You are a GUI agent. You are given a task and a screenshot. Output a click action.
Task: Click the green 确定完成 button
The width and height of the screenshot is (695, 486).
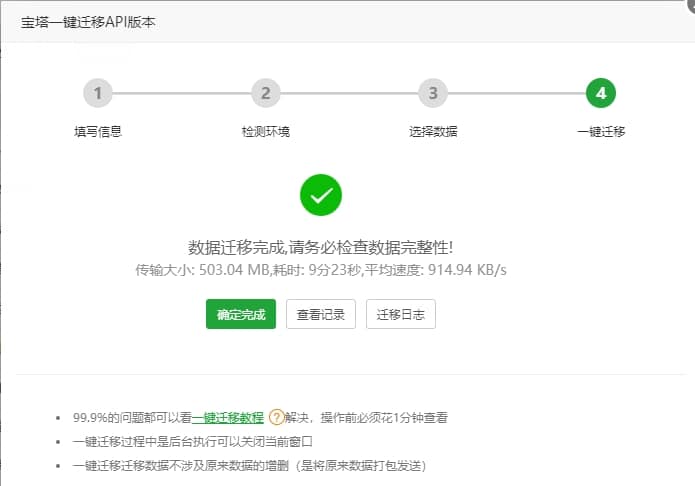click(x=241, y=314)
